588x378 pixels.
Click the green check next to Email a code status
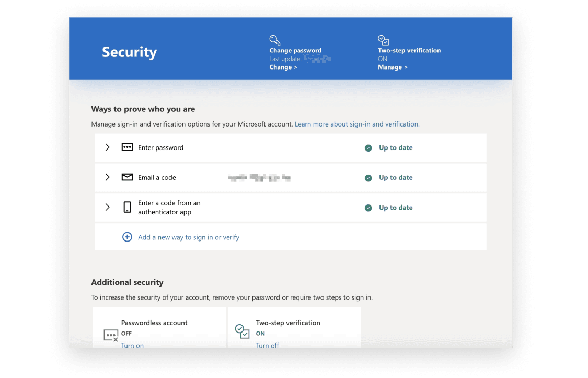(x=368, y=178)
